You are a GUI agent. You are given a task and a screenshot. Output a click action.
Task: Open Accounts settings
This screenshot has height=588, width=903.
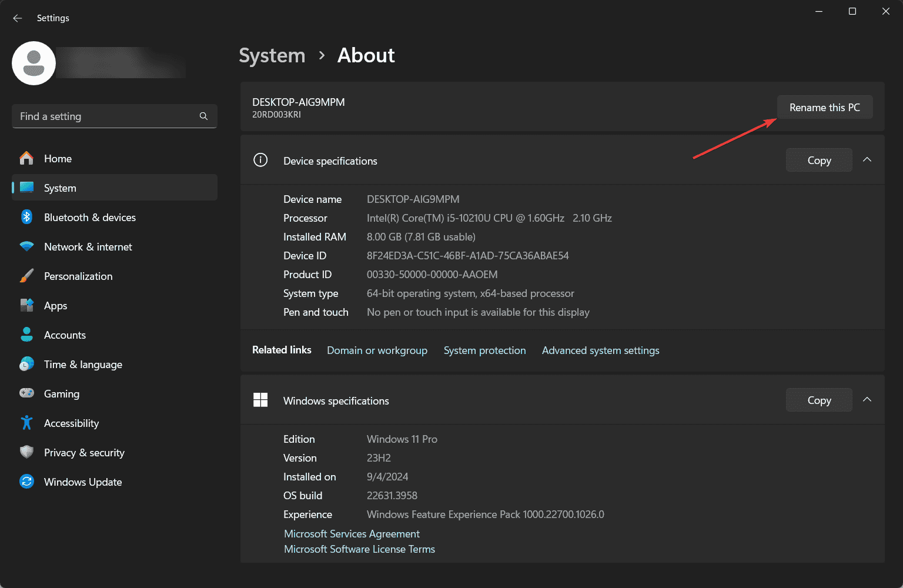pos(115,335)
